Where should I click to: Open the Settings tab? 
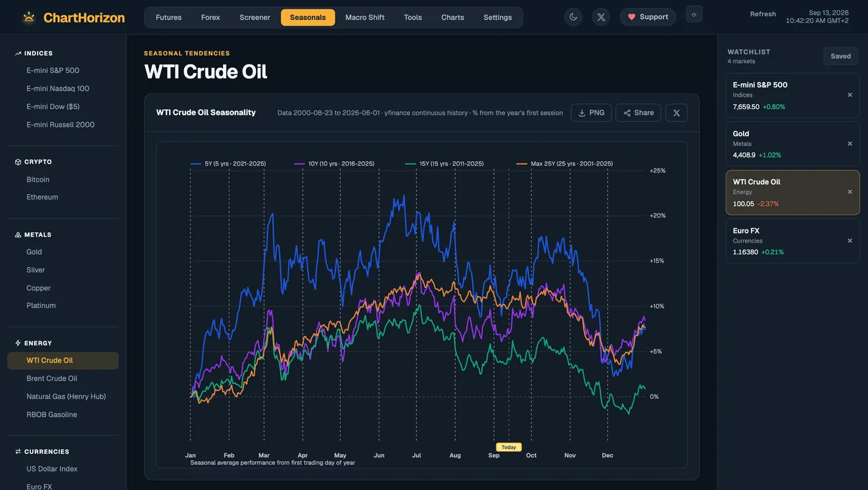(x=498, y=17)
